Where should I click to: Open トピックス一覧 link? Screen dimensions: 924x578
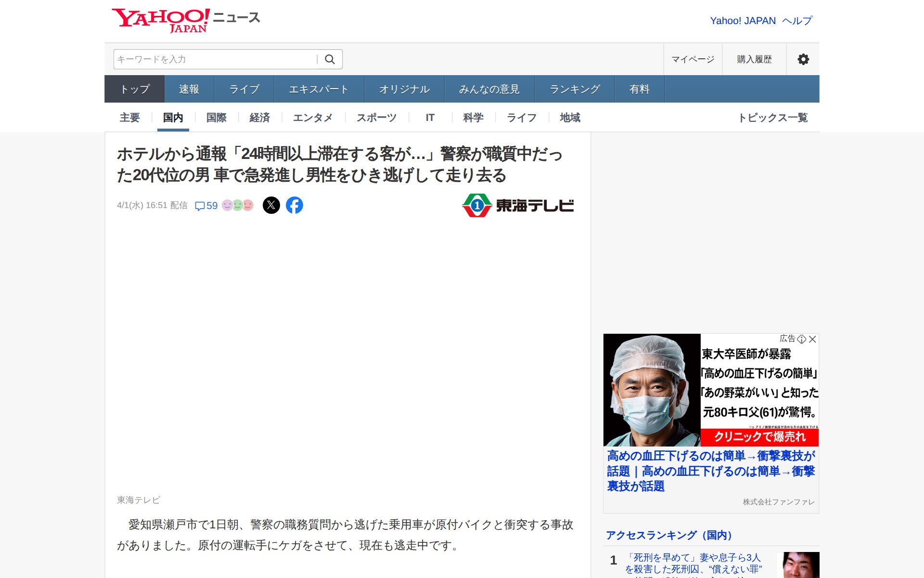[773, 118]
